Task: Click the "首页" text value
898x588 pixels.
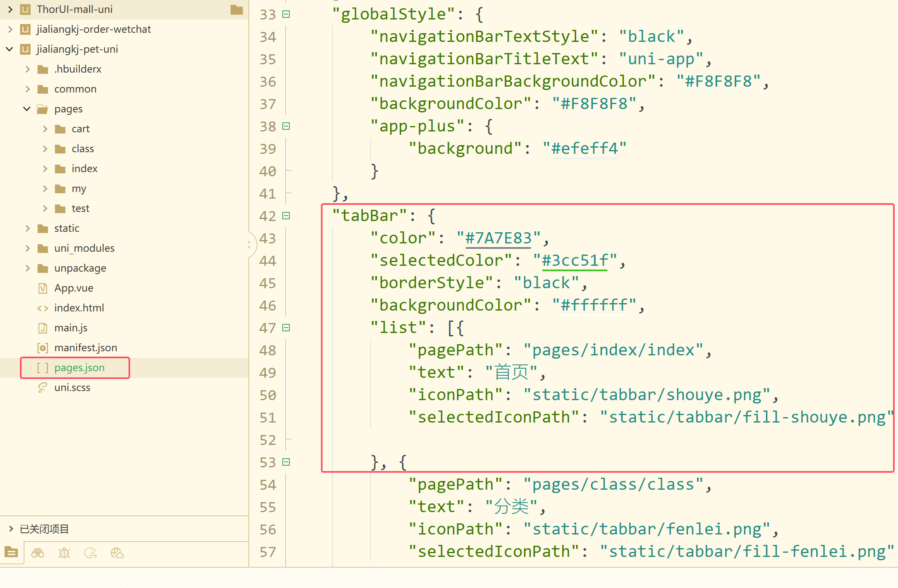Action: point(512,372)
